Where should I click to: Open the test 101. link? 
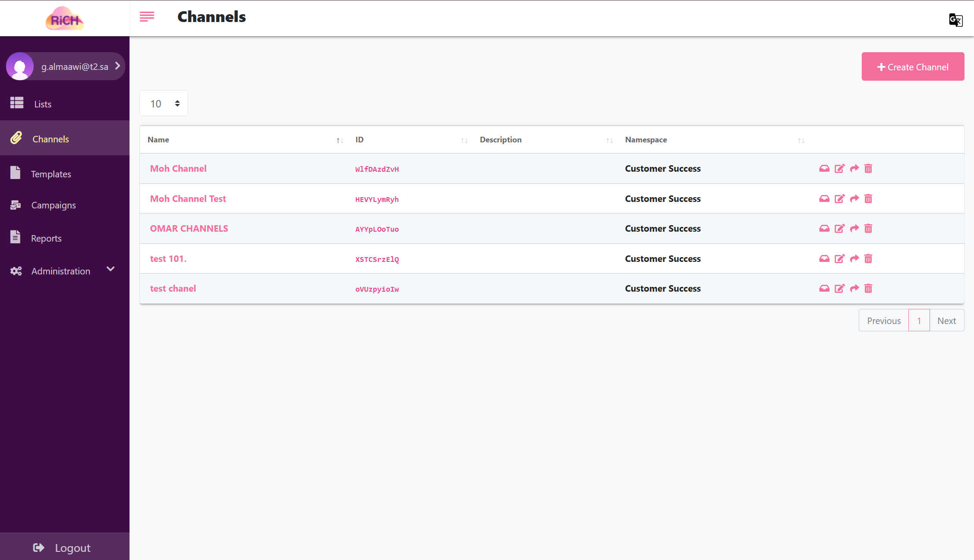(x=168, y=259)
